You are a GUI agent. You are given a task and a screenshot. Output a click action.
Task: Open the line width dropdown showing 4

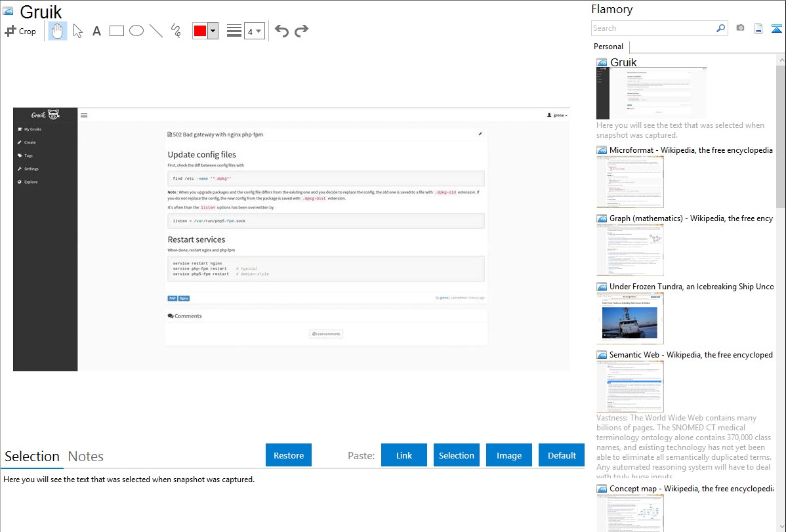[x=255, y=31]
